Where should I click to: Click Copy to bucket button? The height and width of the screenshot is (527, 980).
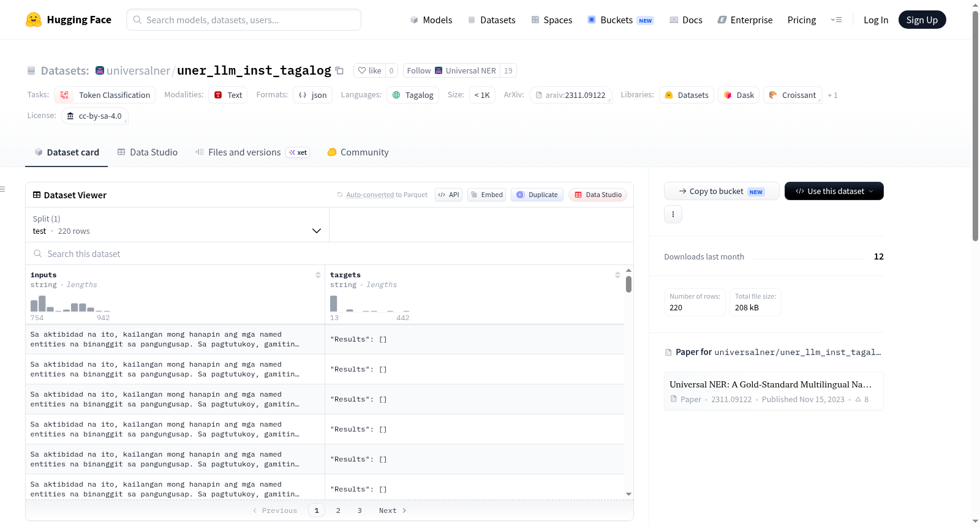coord(722,191)
